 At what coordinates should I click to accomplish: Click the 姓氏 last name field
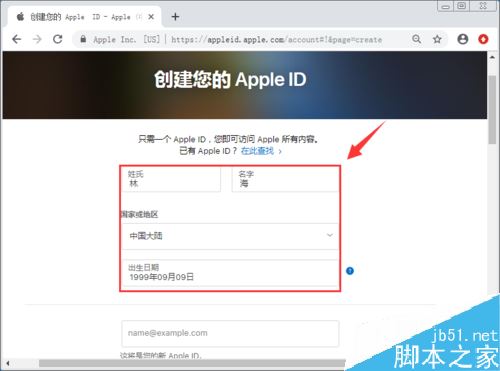pyautogui.click(x=171, y=179)
